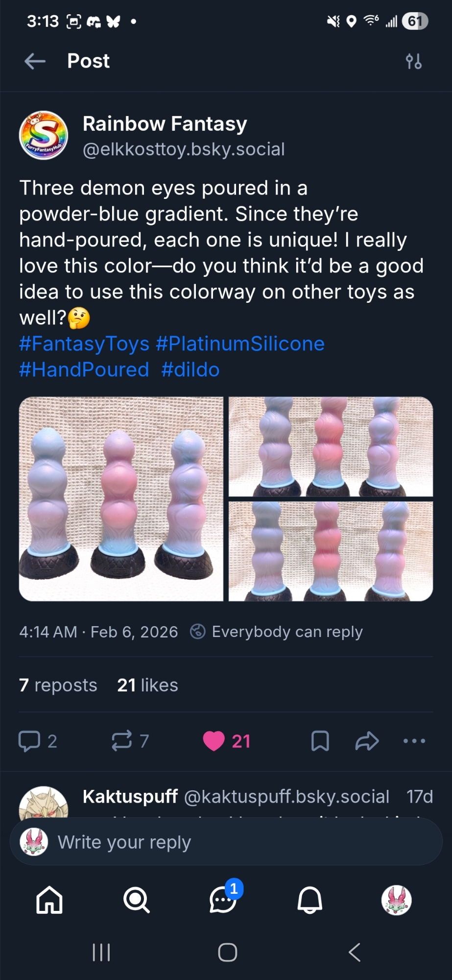
Task: Unlike the post via the pink heart
Action: pos(214,741)
